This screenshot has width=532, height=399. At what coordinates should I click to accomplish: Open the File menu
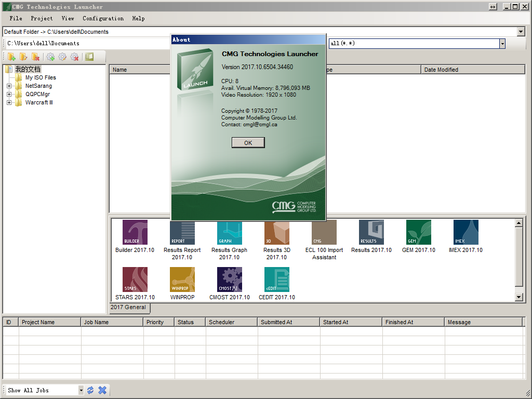[x=16, y=18]
